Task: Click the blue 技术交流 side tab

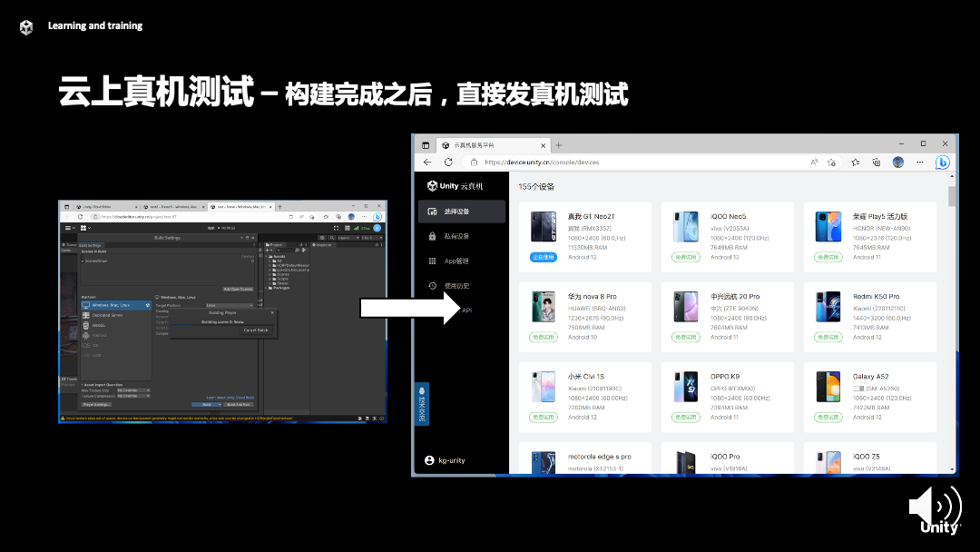Action: coord(422,404)
